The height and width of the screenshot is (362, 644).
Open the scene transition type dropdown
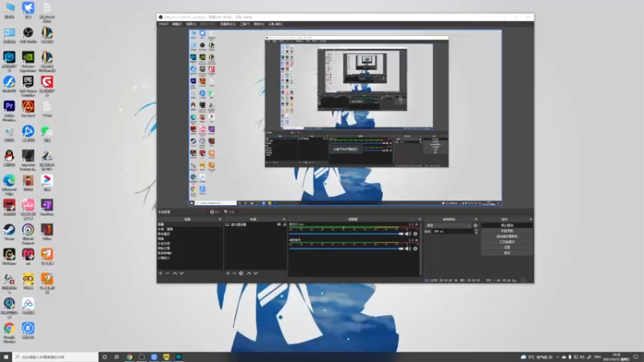pyautogui.click(x=448, y=225)
